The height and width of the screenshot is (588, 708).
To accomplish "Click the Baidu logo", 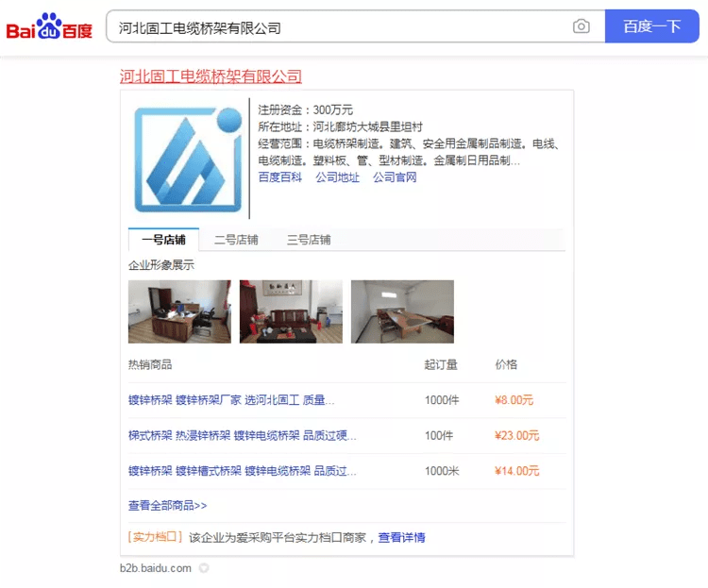I will pos(49,26).
